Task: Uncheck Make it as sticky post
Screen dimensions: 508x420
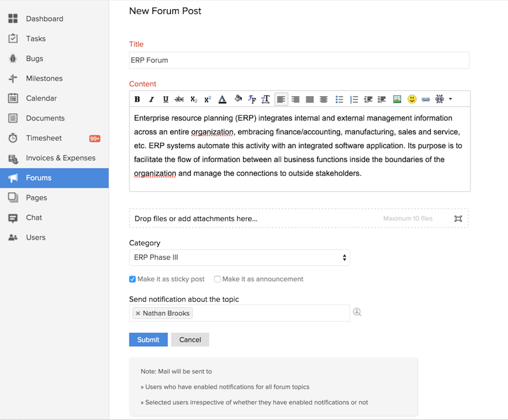Action: pyautogui.click(x=132, y=279)
